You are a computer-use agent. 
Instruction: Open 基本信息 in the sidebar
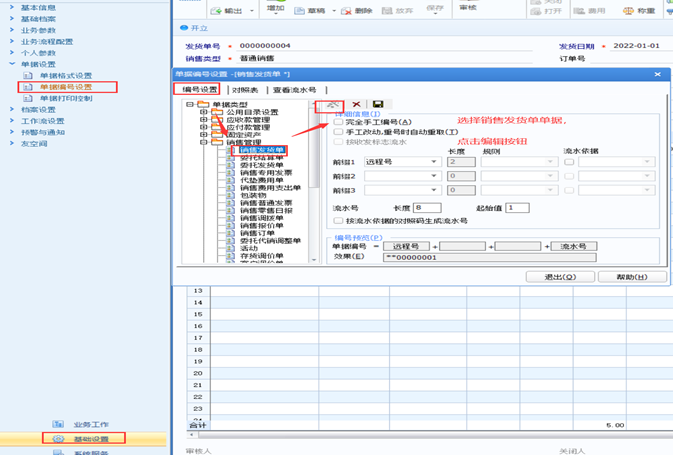coord(38,8)
